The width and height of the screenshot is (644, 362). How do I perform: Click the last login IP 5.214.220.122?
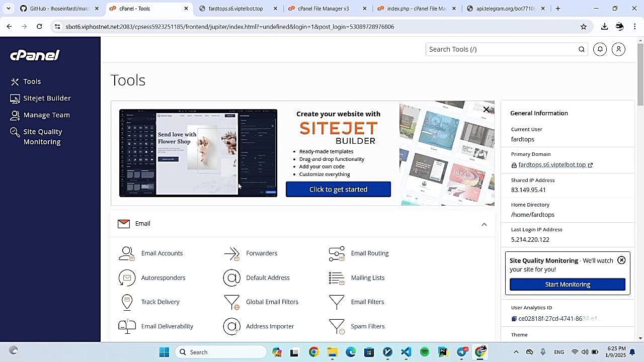[530, 240]
